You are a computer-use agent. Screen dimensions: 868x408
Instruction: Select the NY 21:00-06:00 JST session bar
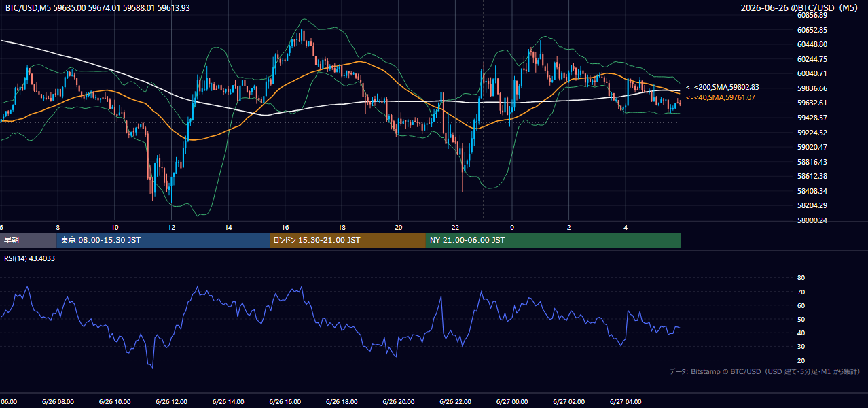click(554, 240)
